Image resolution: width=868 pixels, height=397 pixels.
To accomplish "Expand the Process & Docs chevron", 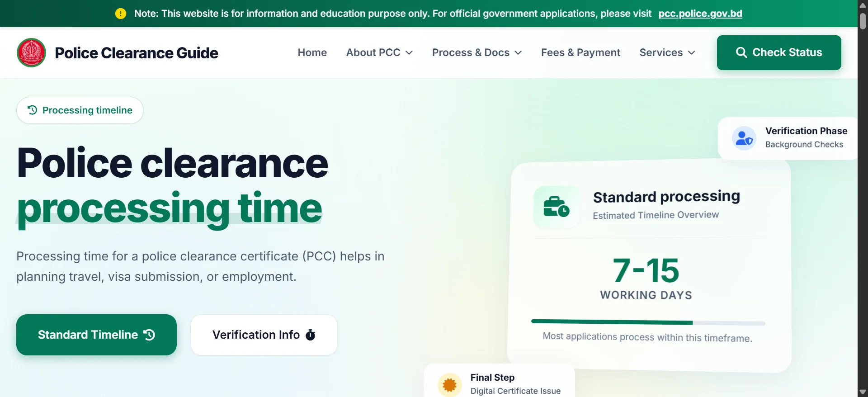I will tap(518, 53).
